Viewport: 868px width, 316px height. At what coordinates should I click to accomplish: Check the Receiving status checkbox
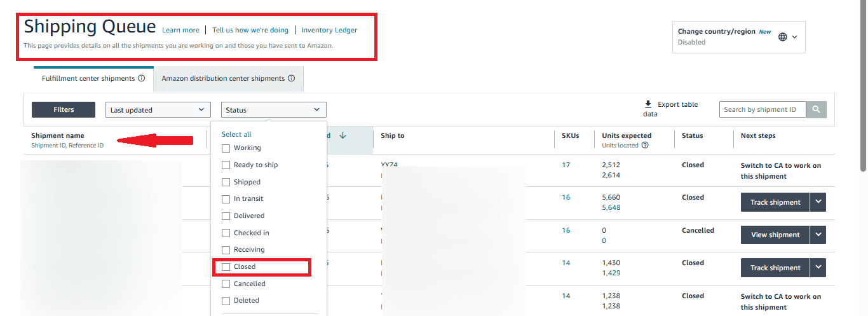click(226, 249)
